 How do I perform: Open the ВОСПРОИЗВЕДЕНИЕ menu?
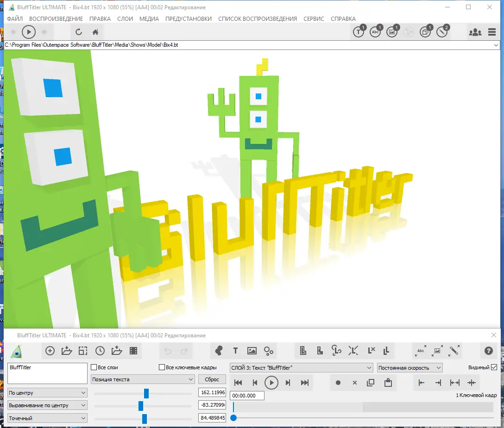coord(56,19)
